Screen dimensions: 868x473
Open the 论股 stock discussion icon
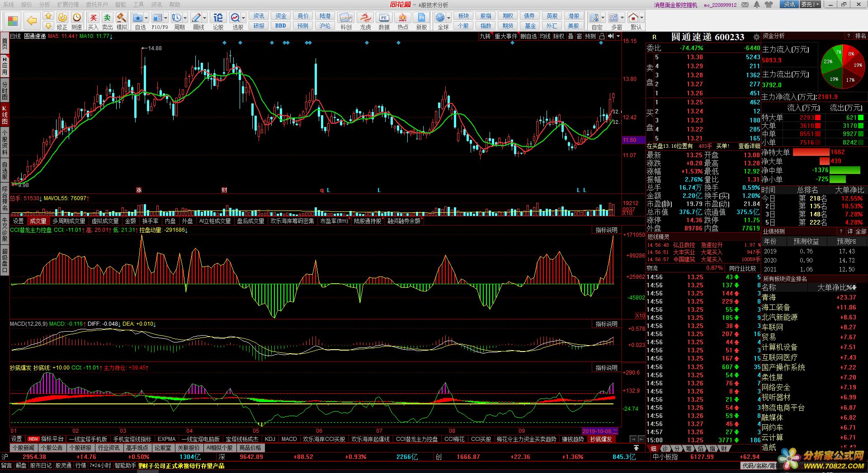(x=218, y=21)
